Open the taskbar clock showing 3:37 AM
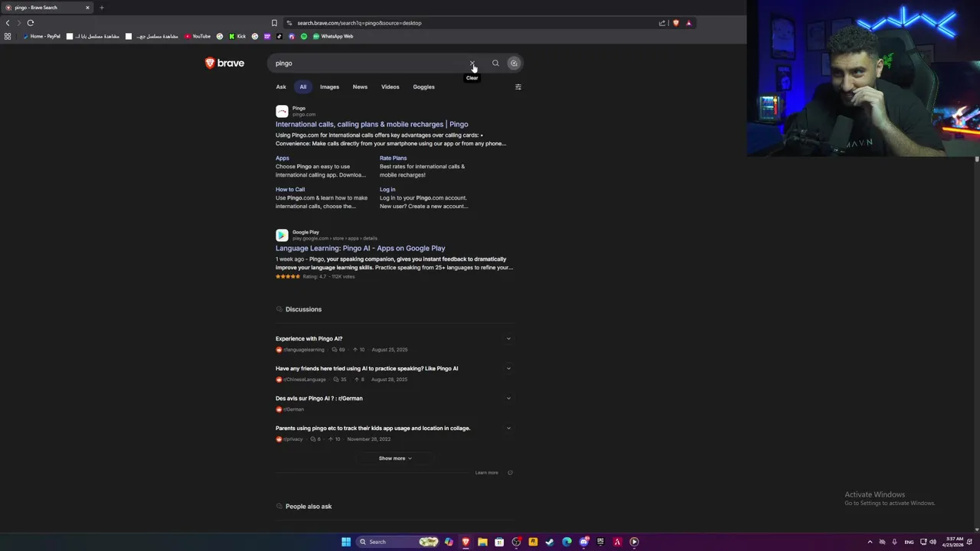The width and height of the screenshot is (980, 551). (x=954, y=542)
